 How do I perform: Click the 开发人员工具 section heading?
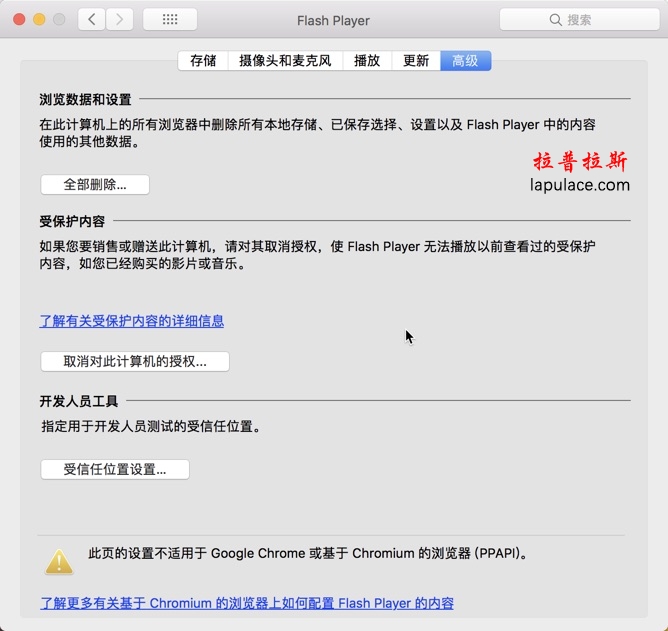79,401
